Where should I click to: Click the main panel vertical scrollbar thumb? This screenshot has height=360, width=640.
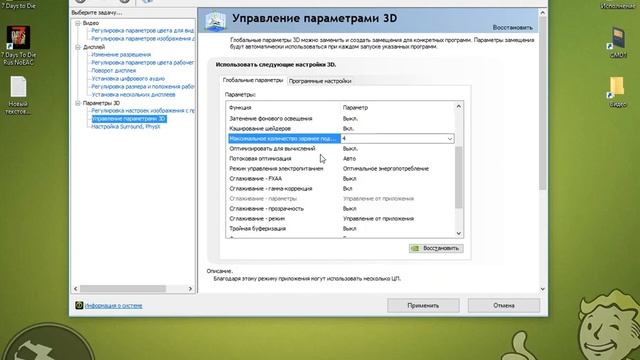click(542, 104)
